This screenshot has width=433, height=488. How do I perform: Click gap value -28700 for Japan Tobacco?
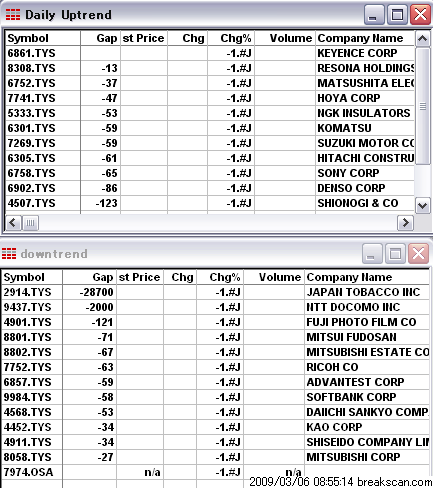[x=97, y=292]
